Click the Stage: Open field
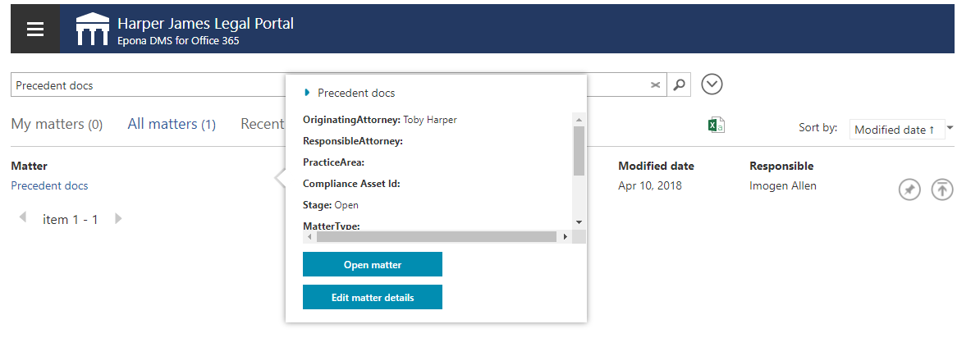 click(x=331, y=204)
